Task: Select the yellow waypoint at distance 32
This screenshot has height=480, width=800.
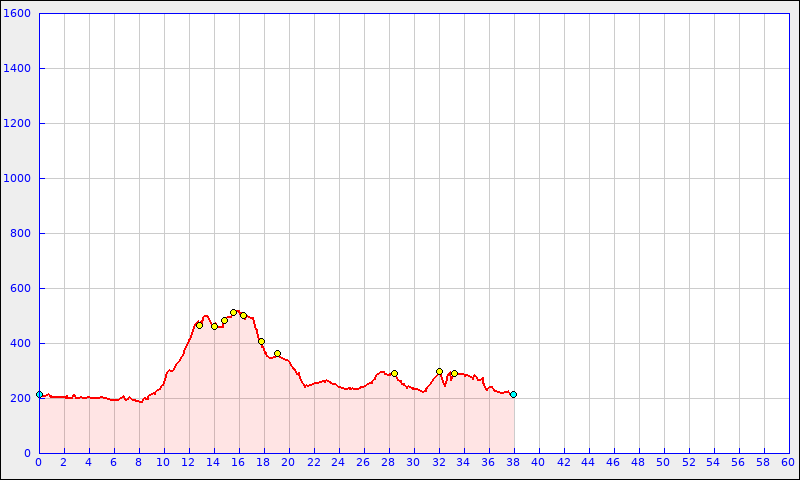Action: point(439,371)
